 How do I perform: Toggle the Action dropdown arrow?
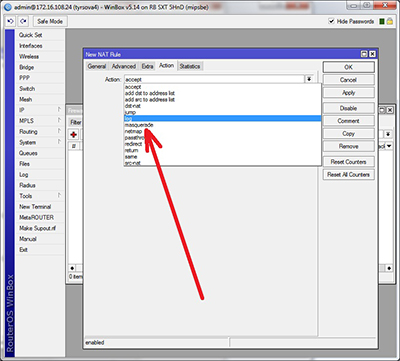tap(309, 79)
